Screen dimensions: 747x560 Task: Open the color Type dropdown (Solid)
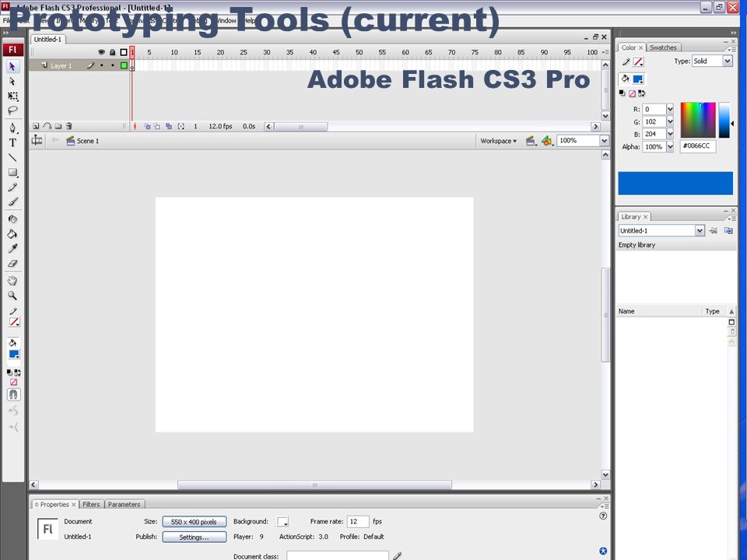tap(728, 61)
